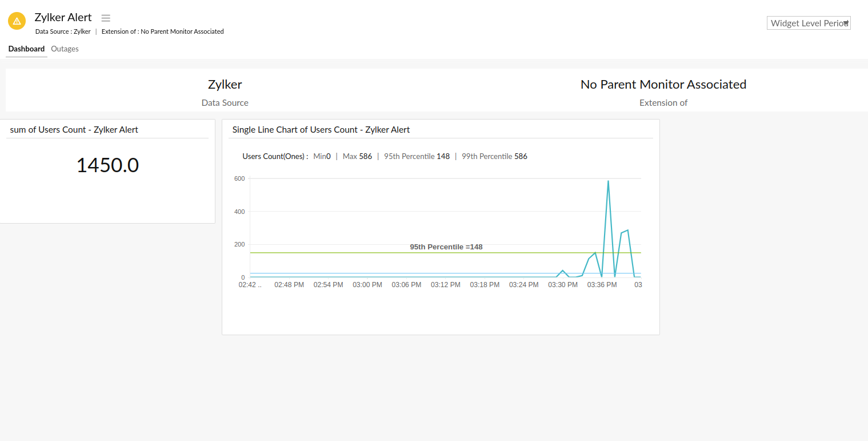The height and width of the screenshot is (441, 868).
Task: Click the chart spike peak near 03:36 PM
Action: [608, 181]
